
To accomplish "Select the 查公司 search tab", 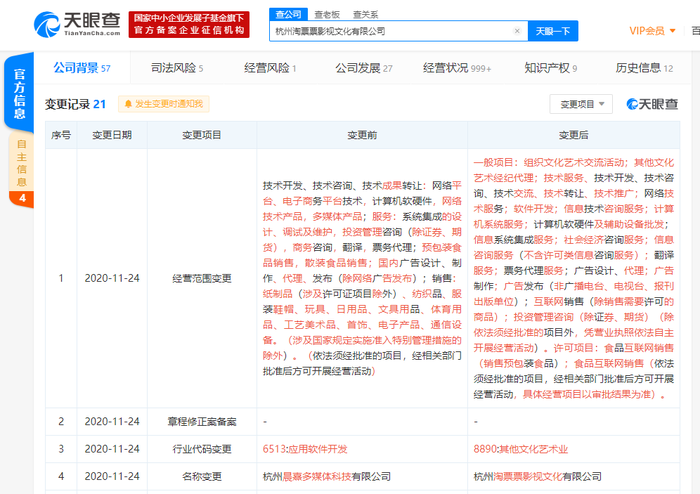I will click(288, 14).
